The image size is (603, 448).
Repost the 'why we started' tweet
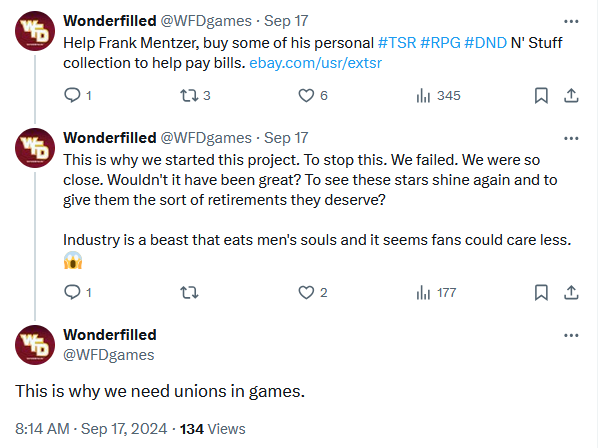(x=185, y=292)
